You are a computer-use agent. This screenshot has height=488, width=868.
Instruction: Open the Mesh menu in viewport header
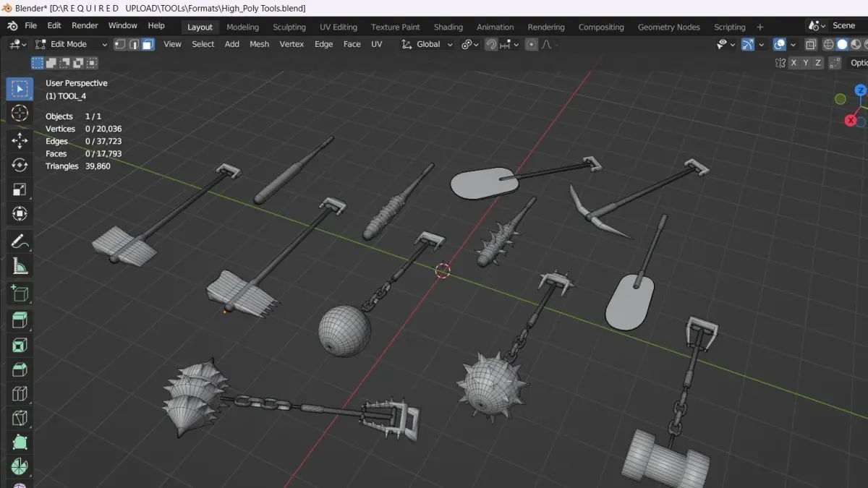pos(259,44)
